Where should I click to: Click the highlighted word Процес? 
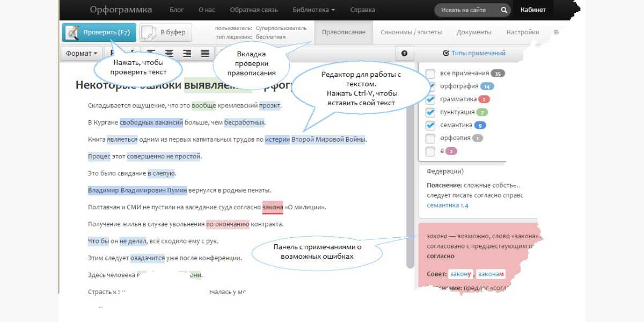(99, 157)
